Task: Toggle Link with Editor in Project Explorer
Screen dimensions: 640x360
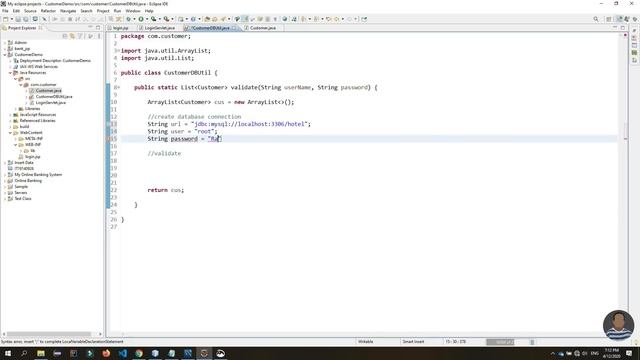Action: click(72, 36)
